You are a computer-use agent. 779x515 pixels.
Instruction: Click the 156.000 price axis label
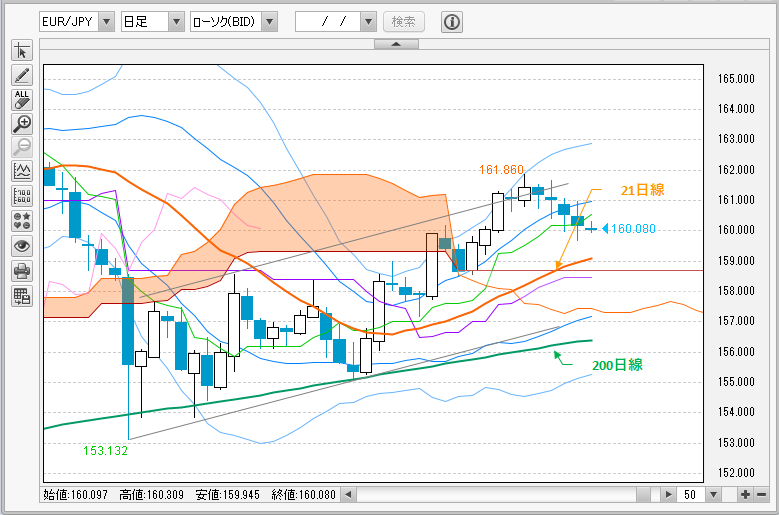(736, 352)
